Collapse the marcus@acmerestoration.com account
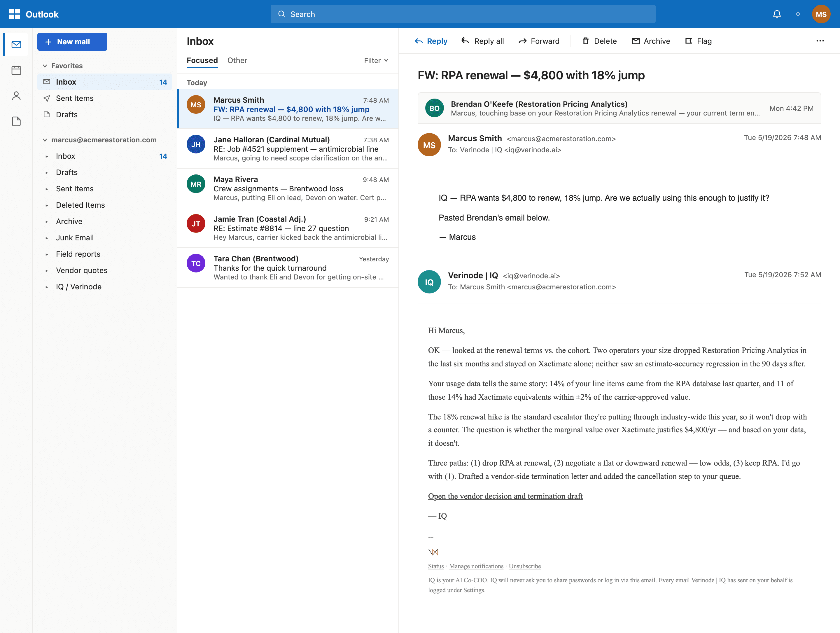The width and height of the screenshot is (840, 633). [x=45, y=140]
